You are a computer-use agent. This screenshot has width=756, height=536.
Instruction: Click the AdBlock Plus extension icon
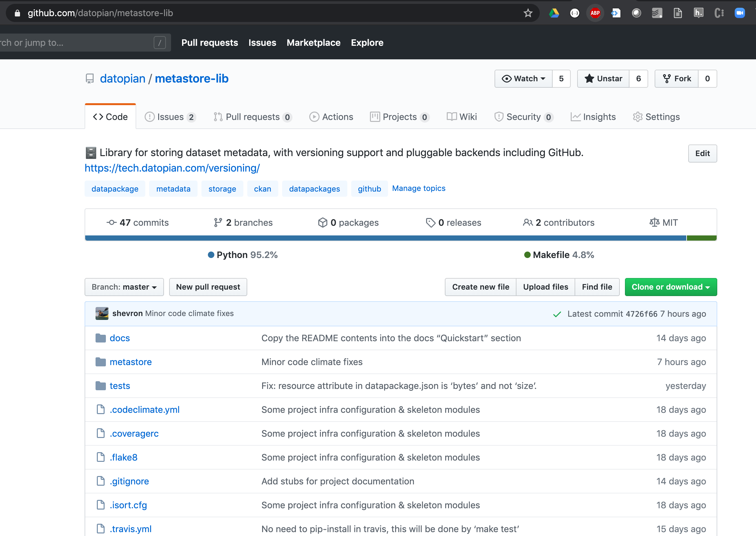click(595, 13)
